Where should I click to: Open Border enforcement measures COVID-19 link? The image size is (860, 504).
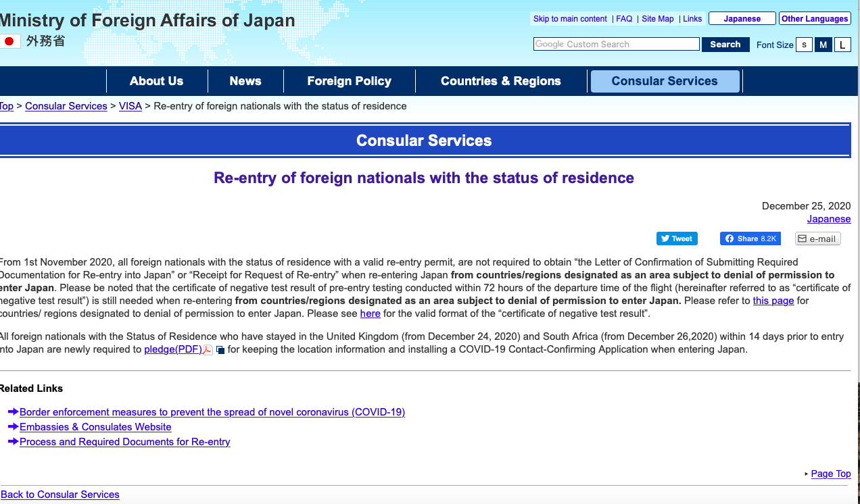[212, 412]
